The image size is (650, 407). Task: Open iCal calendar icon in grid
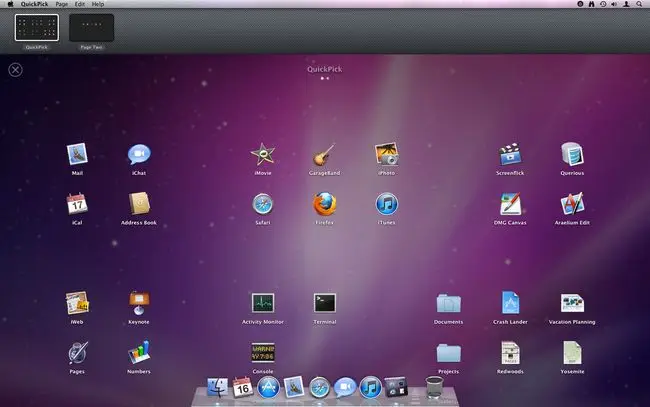(77, 204)
